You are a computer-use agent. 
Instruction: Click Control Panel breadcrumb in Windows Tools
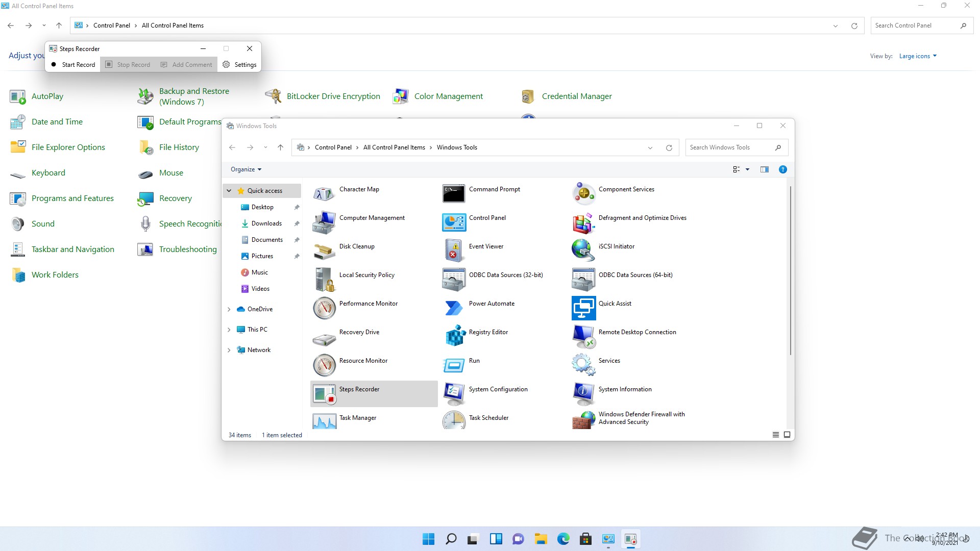pyautogui.click(x=333, y=147)
